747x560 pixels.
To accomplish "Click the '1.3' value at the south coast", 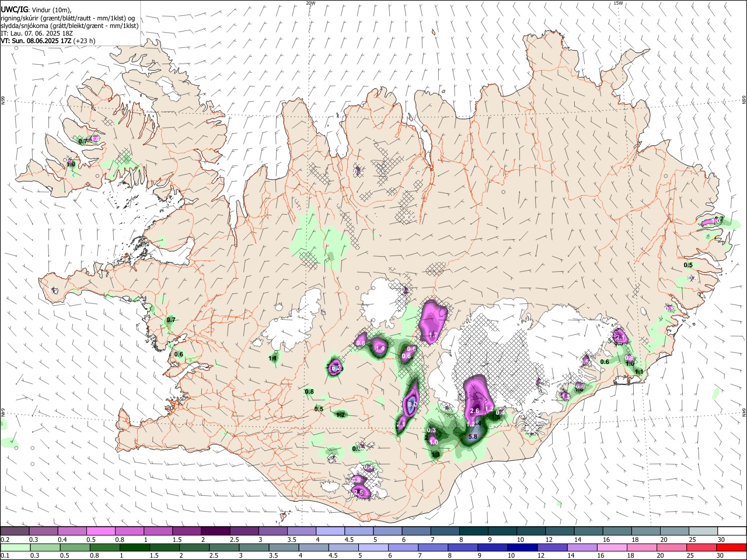I will coord(435,454).
